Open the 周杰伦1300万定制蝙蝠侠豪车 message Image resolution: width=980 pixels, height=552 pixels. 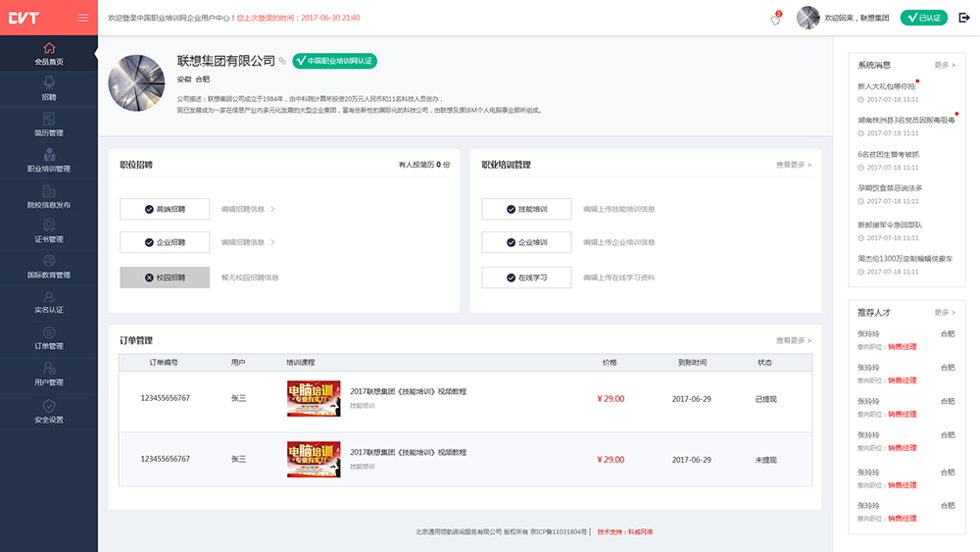905,258
